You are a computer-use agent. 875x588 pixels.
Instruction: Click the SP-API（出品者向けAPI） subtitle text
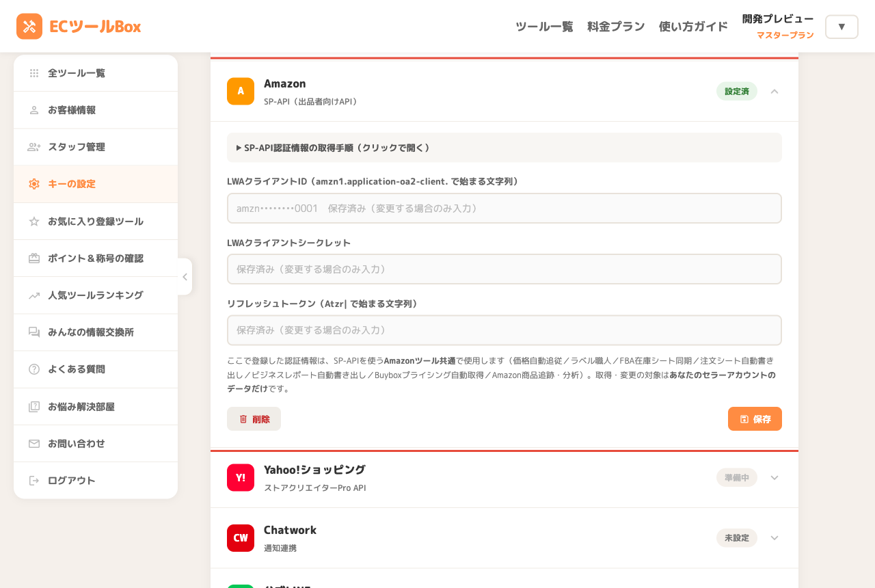pyautogui.click(x=311, y=102)
